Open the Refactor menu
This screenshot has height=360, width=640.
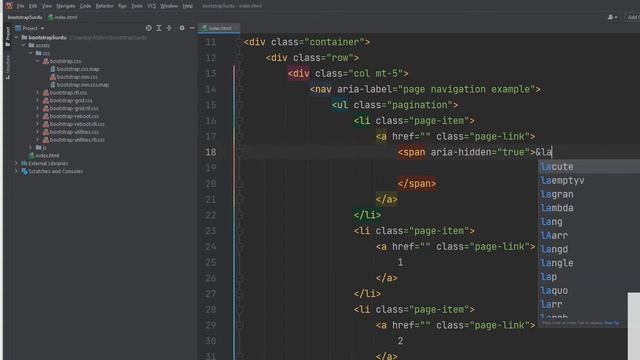coord(104,6)
